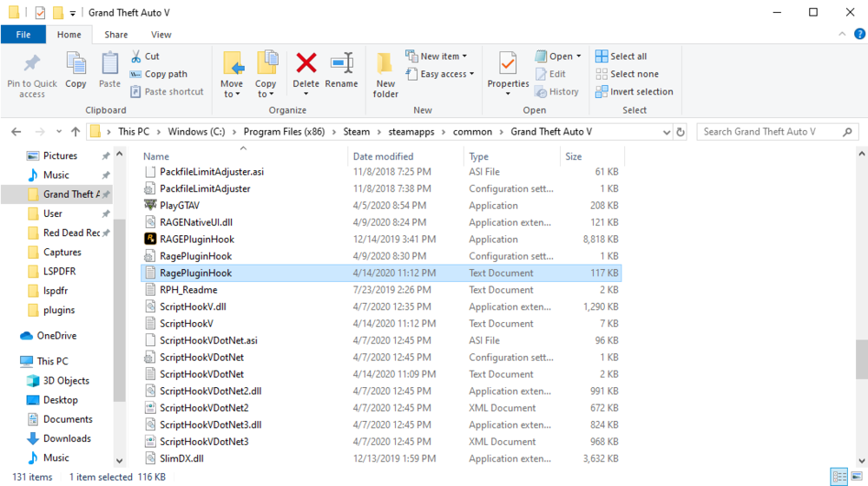Click Select none

click(628, 74)
